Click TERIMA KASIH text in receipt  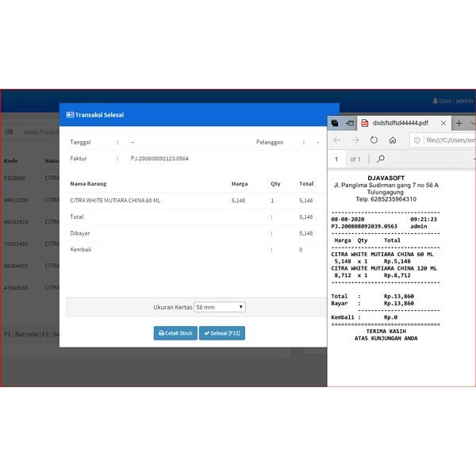click(386, 331)
